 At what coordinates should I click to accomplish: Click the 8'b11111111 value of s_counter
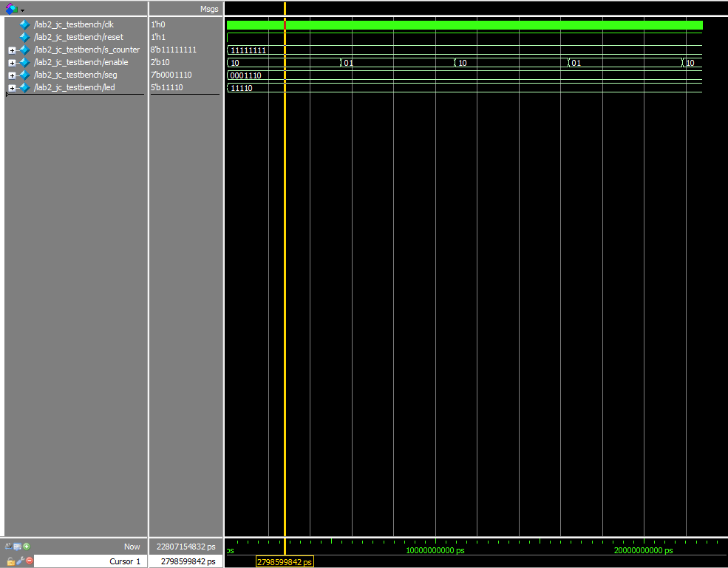[x=174, y=50]
